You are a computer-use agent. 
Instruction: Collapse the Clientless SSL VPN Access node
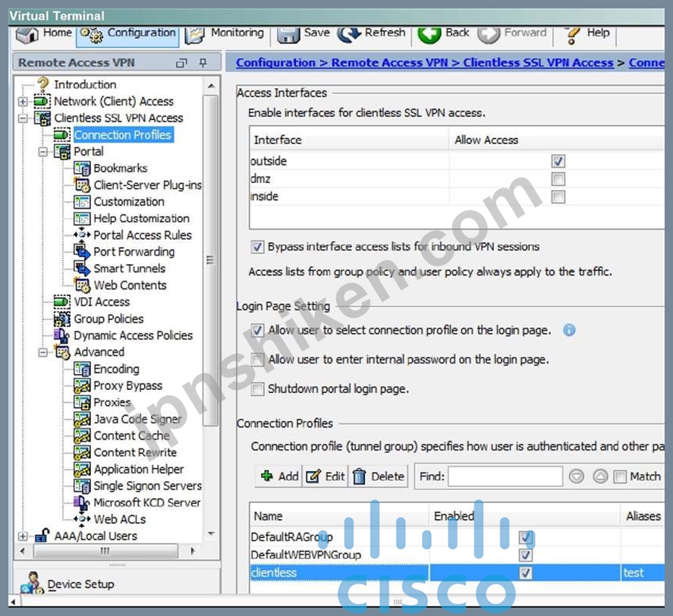click(23, 118)
